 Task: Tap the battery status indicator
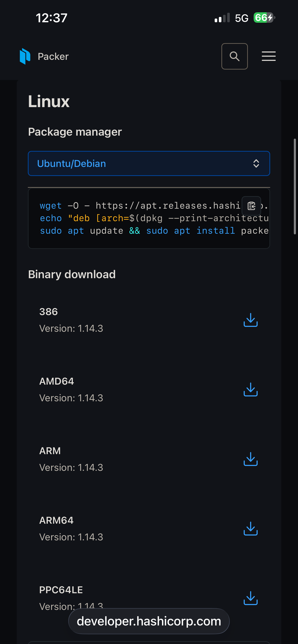point(264,18)
